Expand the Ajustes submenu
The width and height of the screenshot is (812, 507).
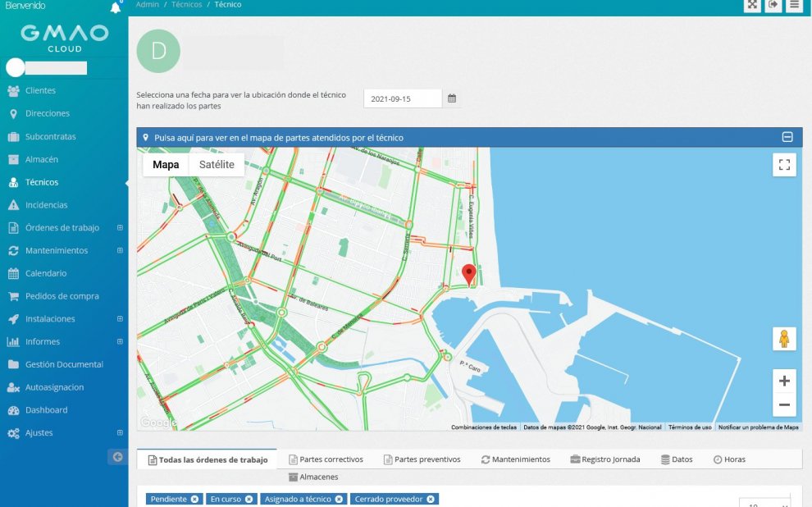[x=120, y=432]
